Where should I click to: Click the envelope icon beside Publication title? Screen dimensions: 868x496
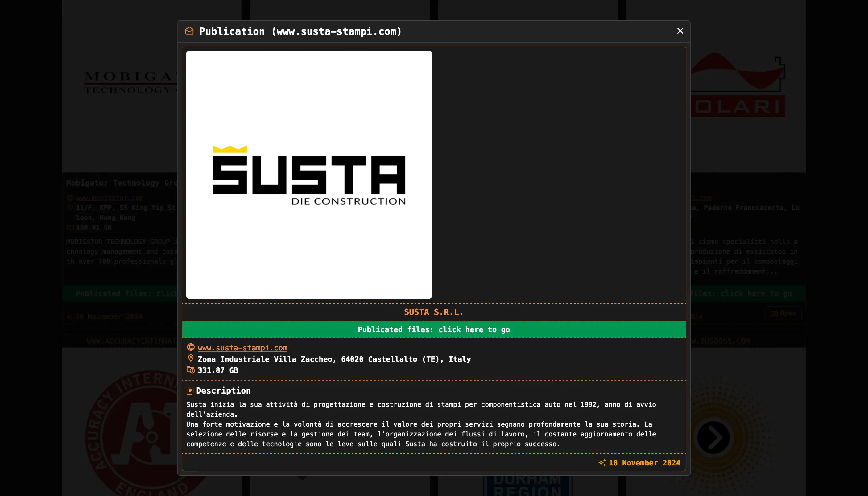click(x=189, y=31)
